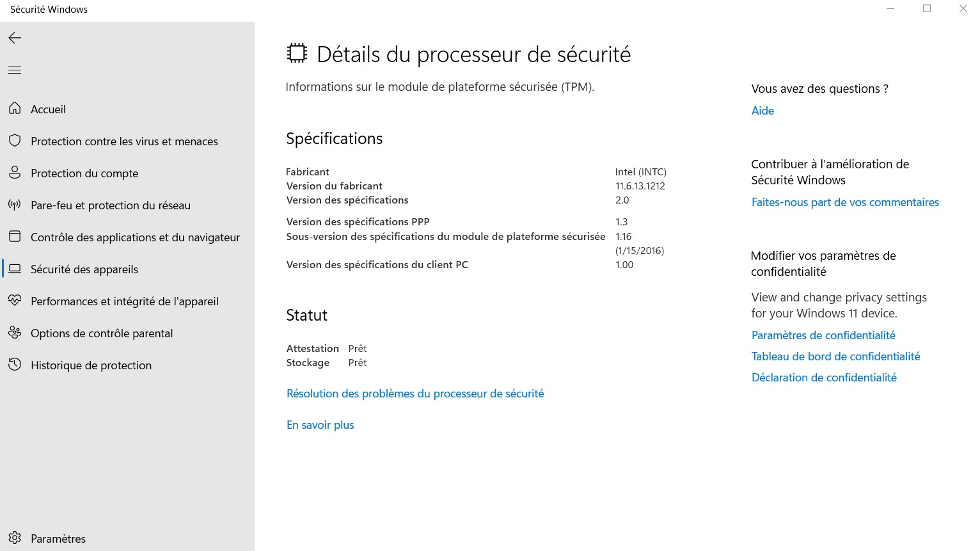Open the Aide help link
This screenshot has height=551, width=980.
pyautogui.click(x=763, y=111)
